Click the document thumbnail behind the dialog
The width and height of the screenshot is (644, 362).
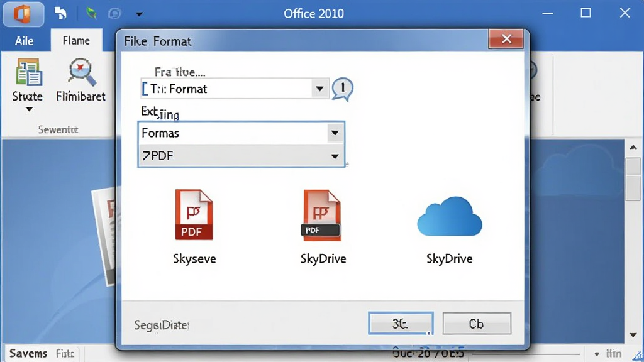point(105,236)
